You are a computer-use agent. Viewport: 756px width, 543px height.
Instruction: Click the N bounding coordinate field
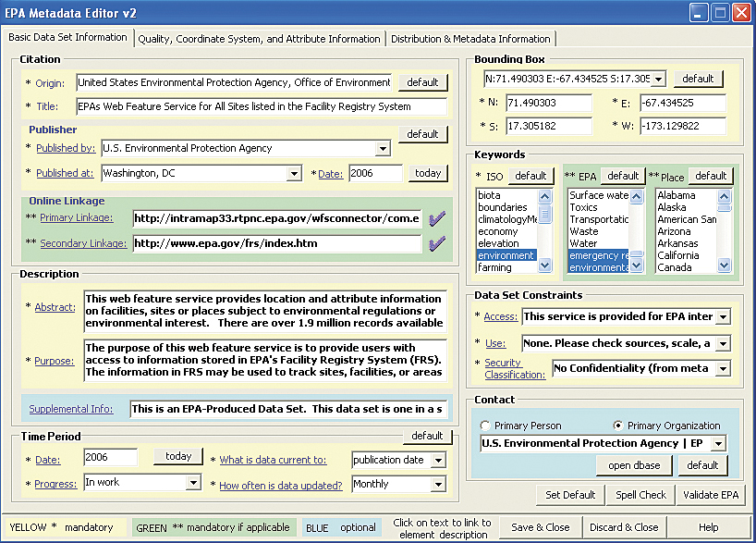click(x=549, y=103)
